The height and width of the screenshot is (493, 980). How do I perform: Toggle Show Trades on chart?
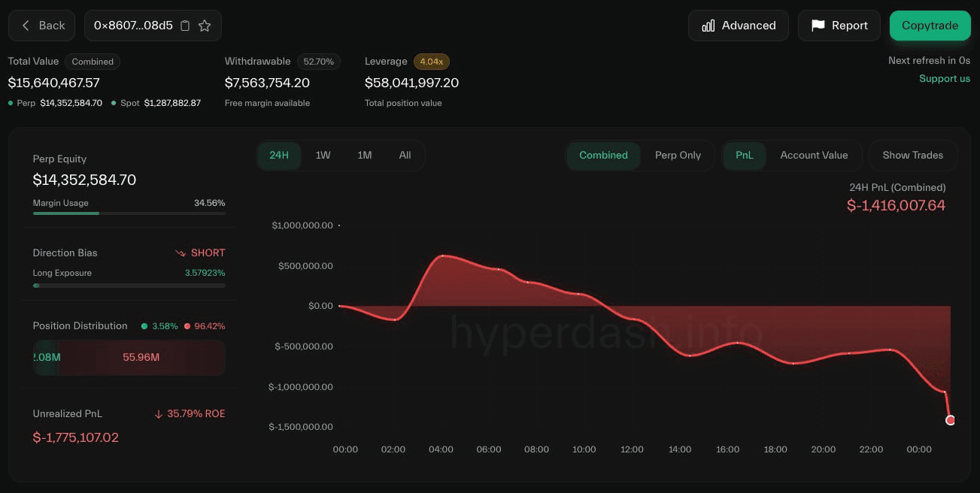coord(912,156)
